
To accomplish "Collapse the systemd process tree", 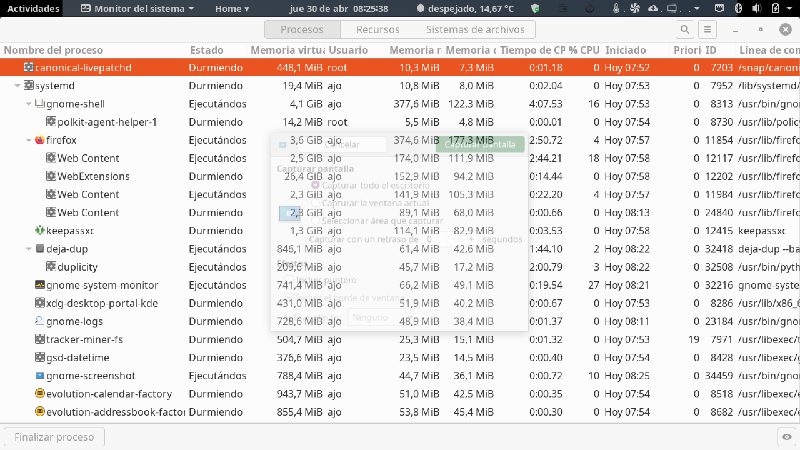I will click(x=17, y=86).
